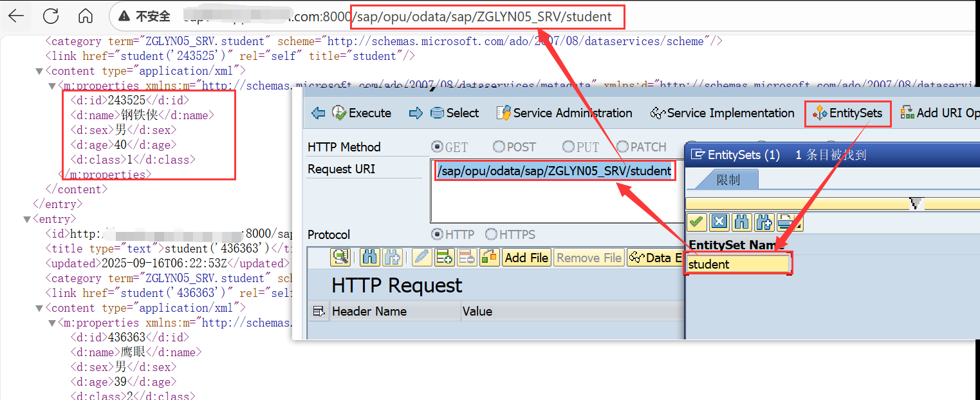Click the delete row icon

pos(467,258)
